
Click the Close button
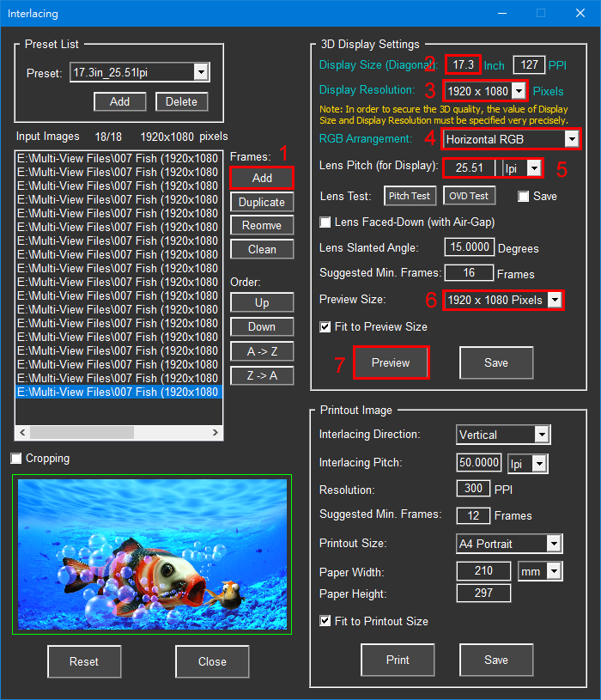click(x=212, y=661)
